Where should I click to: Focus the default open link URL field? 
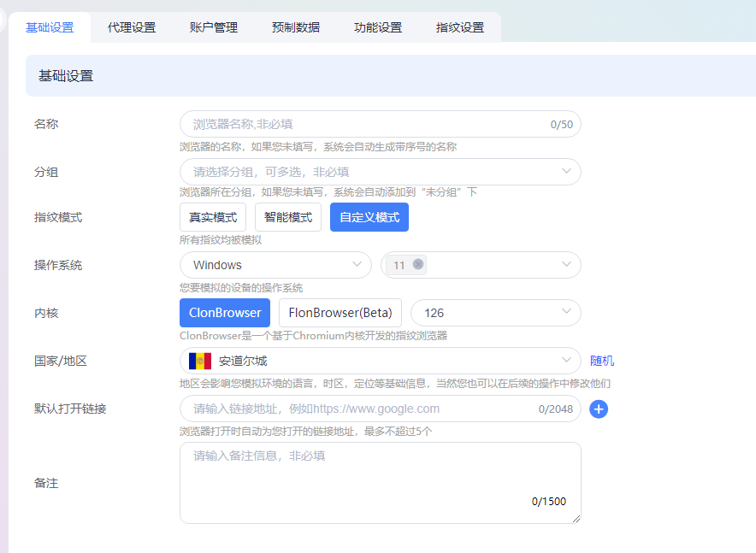(x=380, y=409)
